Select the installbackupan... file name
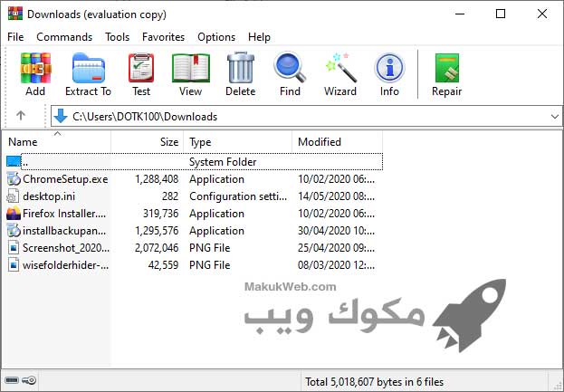Image resolution: width=564 pixels, height=392 pixels. pyautogui.click(x=64, y=231)
